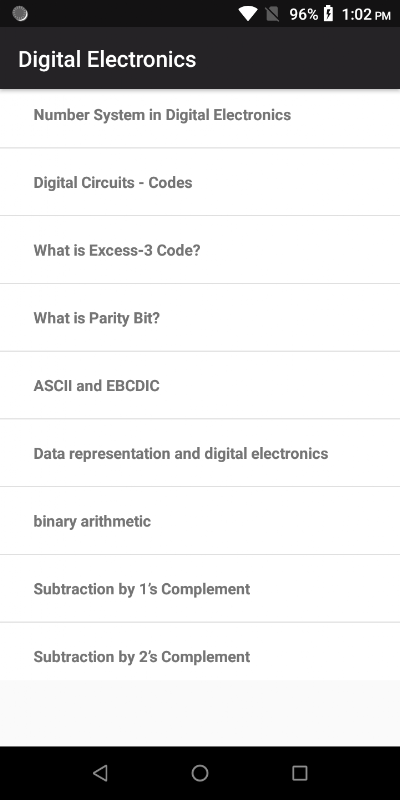Choose ASCII and EBCDIC entry

[x=200, y=386]
